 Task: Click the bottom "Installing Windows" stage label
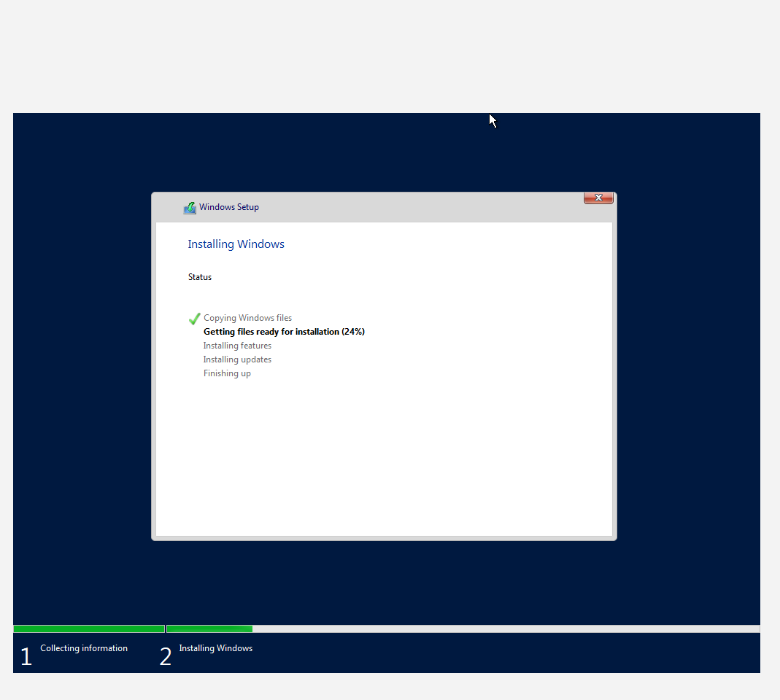(x=215, y=648)
